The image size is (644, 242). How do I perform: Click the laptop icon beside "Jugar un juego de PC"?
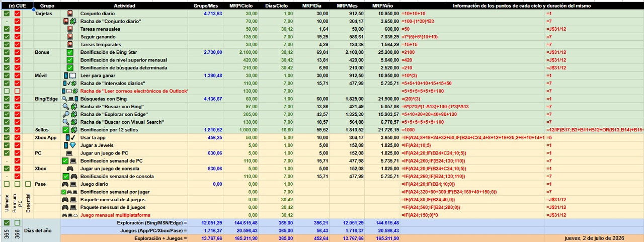(70, 152)
